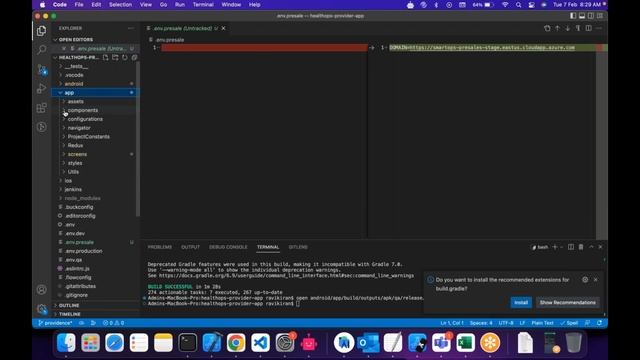640x360 pixels.
Task: Open Google Chrome from the dock
Action: click(x=236, y=342)
